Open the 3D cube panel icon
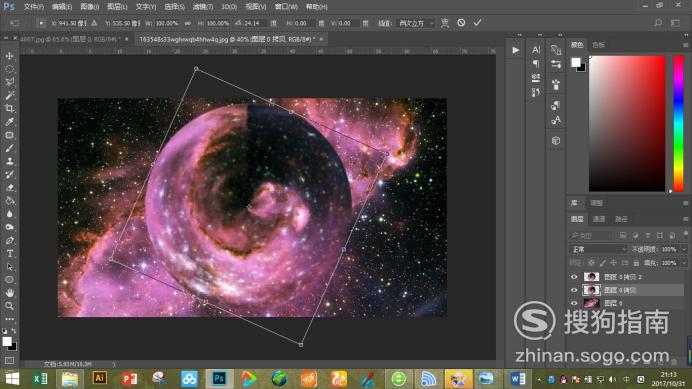 tap(556, 140)
